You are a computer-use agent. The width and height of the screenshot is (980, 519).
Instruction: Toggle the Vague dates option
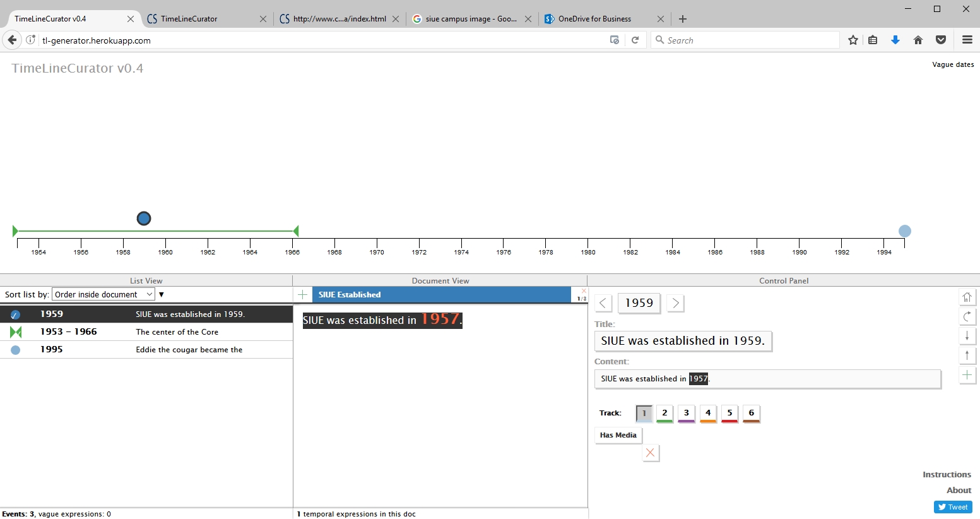pos(952,64)
